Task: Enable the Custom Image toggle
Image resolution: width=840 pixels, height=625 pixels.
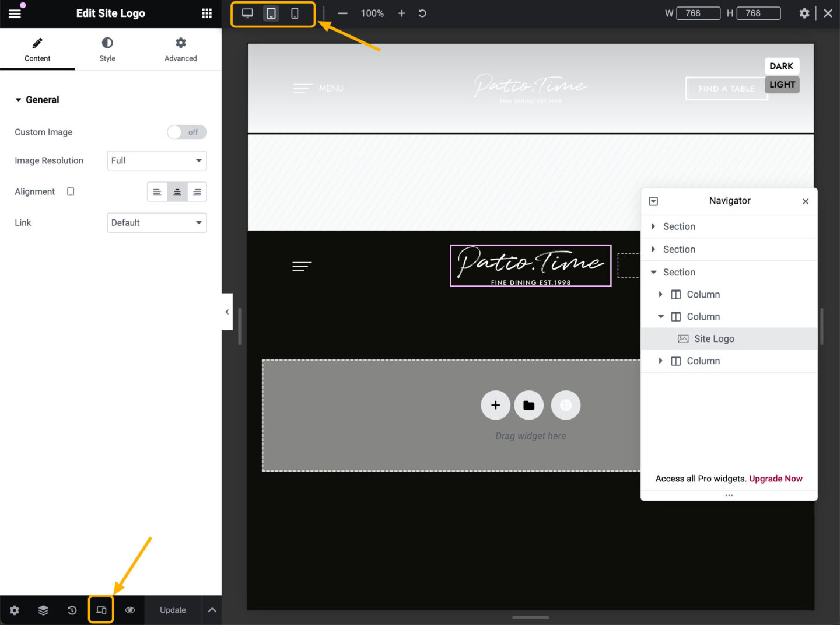Action: point(186,132)
